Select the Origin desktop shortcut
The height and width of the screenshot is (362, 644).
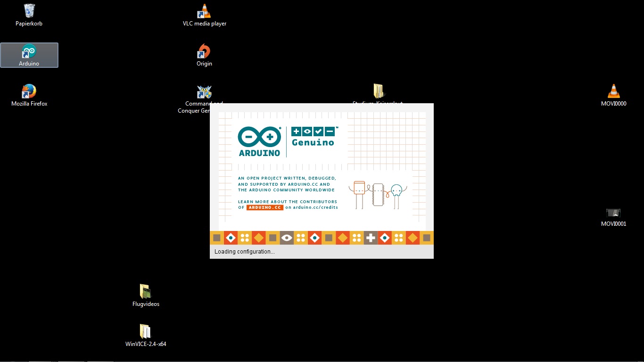[x=204, y=55]
